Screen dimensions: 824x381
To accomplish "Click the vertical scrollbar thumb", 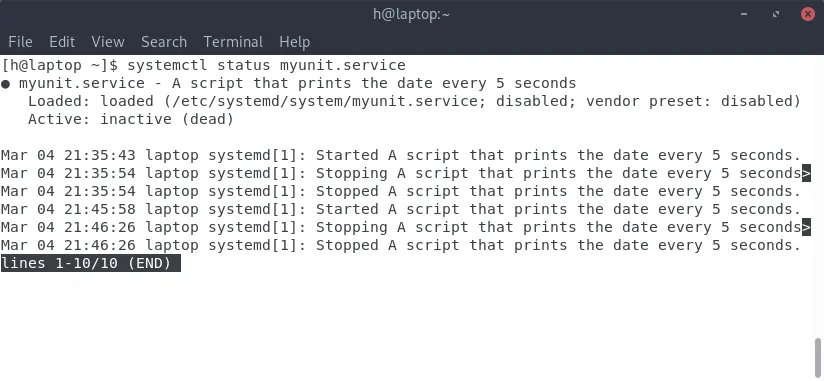I will [818, 358].
